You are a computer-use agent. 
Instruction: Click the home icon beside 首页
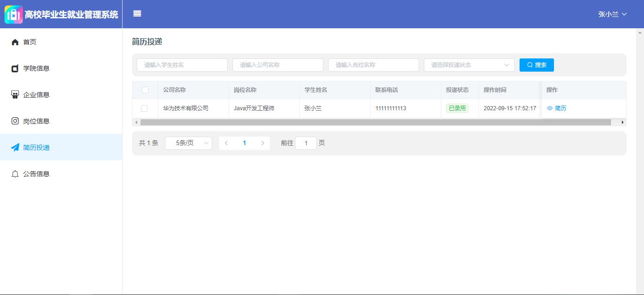click(15, 42)
